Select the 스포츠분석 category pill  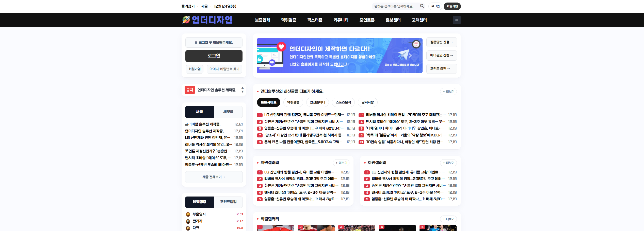click(x=343, y=102)
